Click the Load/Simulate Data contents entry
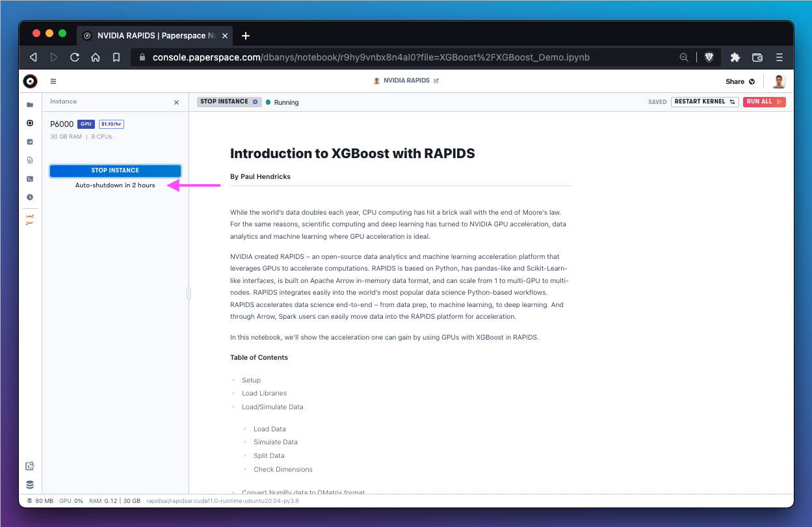The width and height of the screenshot is (812, 527). click(272, 407)
